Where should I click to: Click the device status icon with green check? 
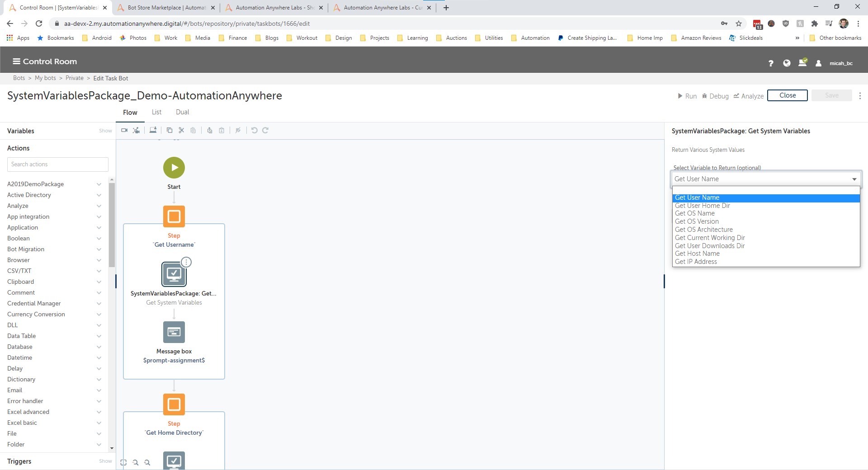803,62
